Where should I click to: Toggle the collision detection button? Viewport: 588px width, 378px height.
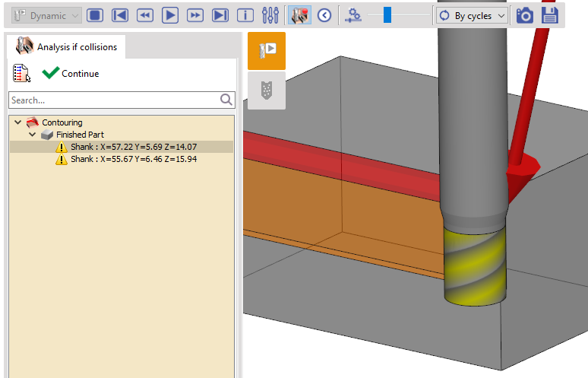coord(299,15)
